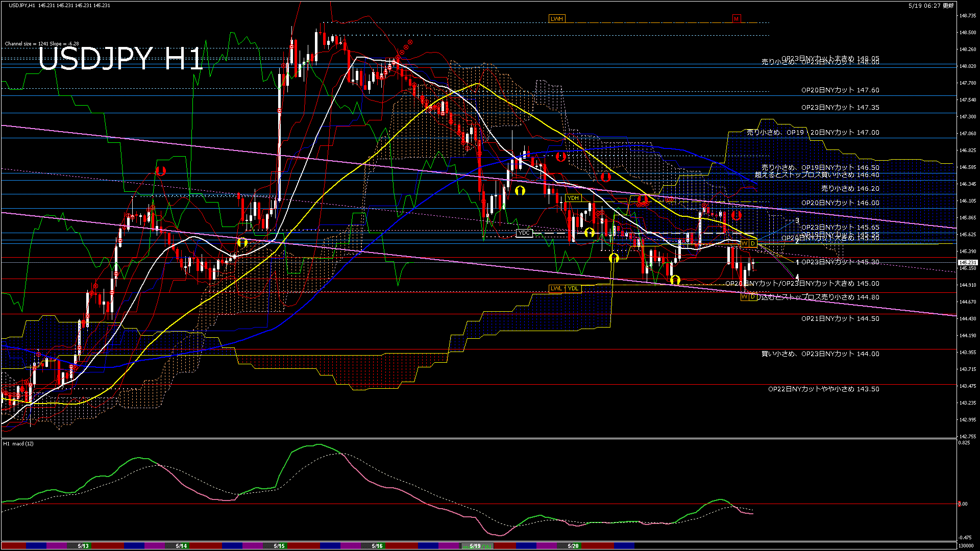Viewport: 980px width, 551px height.
Task: Toggle the highlighted 5/19 date button
Action: click(x=475, y=546)
